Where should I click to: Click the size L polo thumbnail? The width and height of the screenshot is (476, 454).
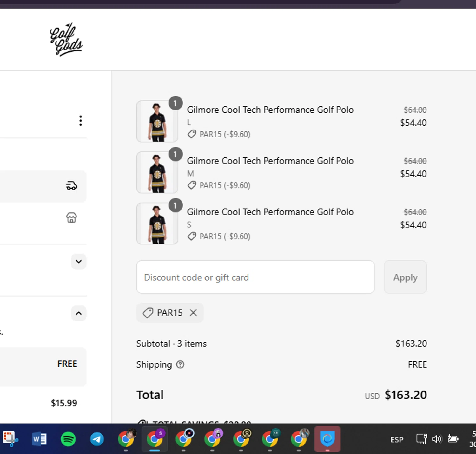[x=157, y=121]
